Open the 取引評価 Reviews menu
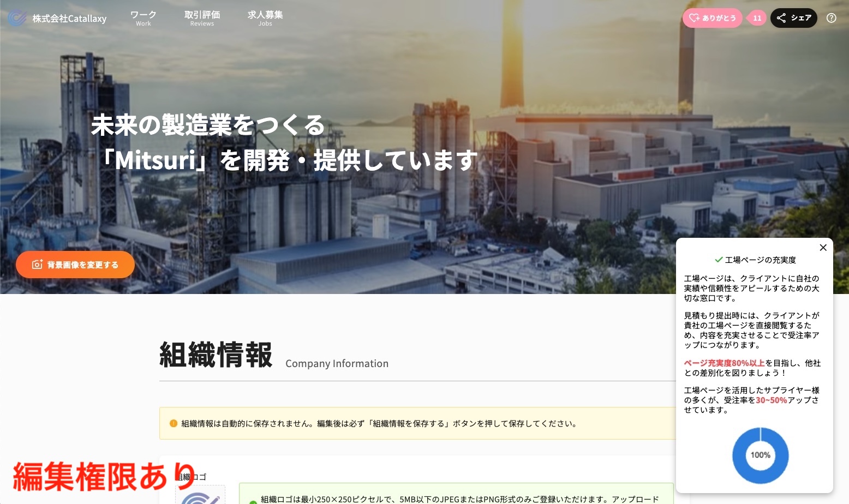Image resolution: width=849 pixels, height=504 pixels. click(x=202, y=18)
